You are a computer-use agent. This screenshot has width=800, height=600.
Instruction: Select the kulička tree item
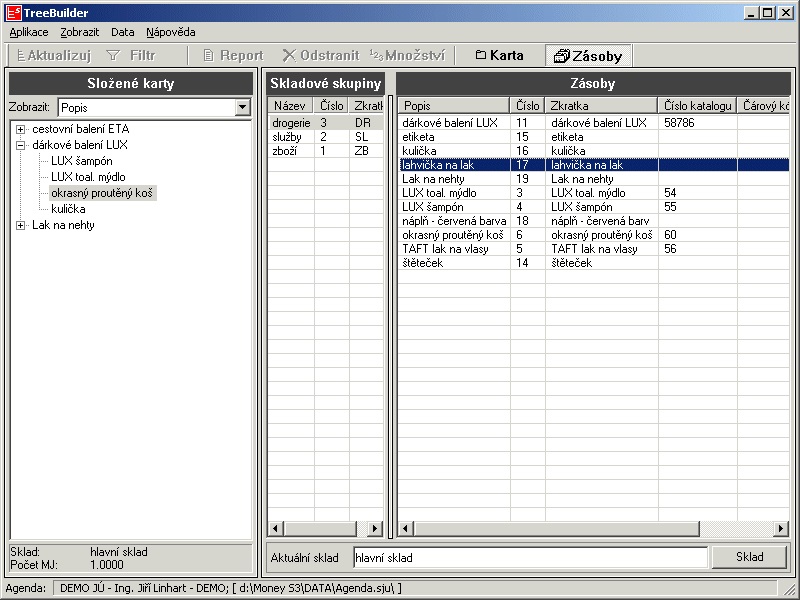(x=68, y=209)
